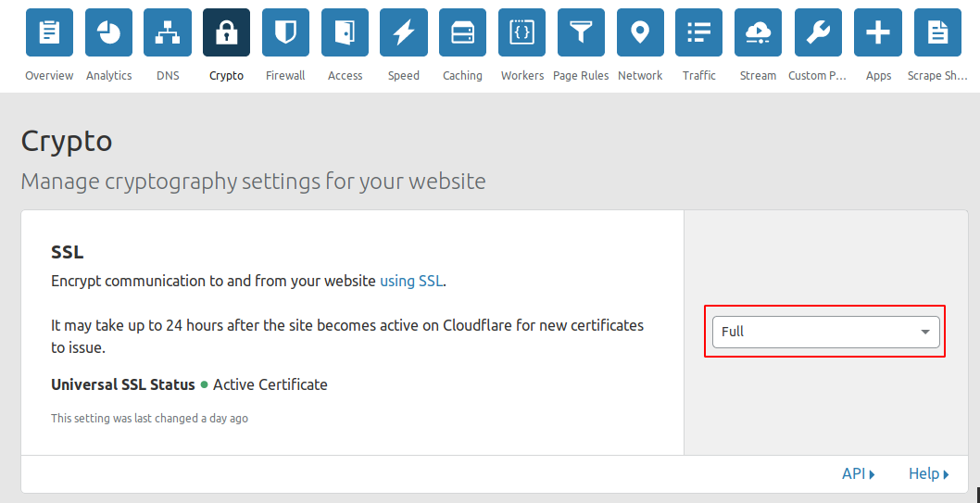Expand the API link in SSL card
This screenshot has width=980, height=503.
pos(858,473)
